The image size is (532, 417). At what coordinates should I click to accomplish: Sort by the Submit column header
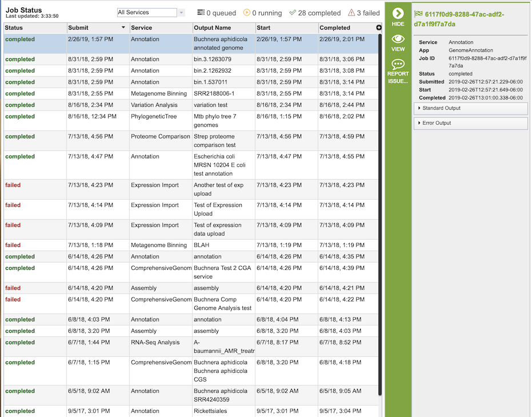[x=98, y=28]
